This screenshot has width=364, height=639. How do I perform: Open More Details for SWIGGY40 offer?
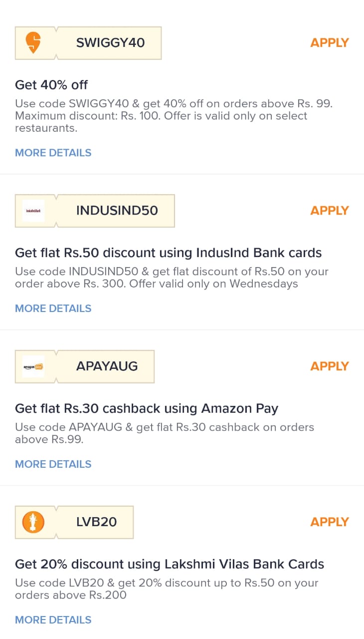coord(53,153)
